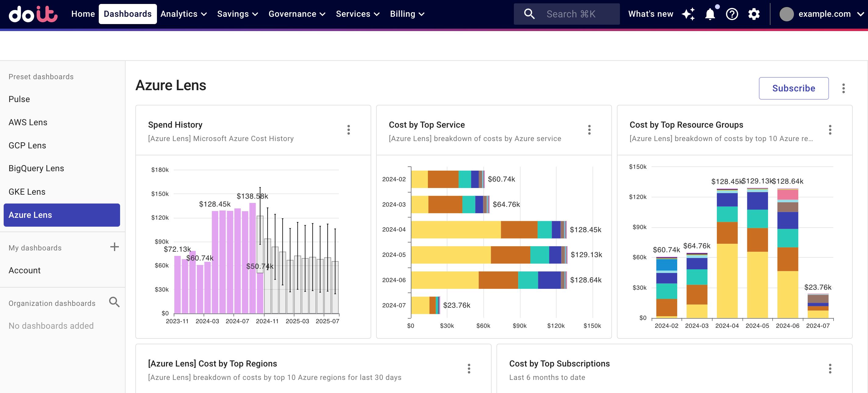868x393 pixels.
Task: Click the $50.74k label in Spend History
Action: click(x=259, y=266)
